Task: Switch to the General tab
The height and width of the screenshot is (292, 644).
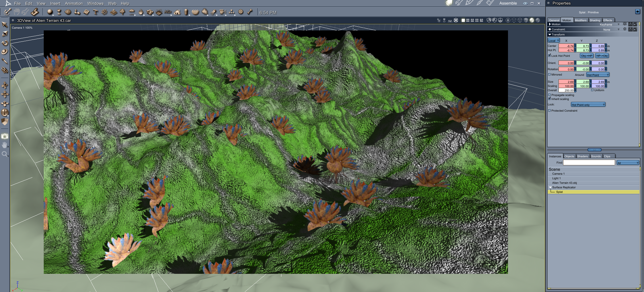Action: click(x=554, y=20)
